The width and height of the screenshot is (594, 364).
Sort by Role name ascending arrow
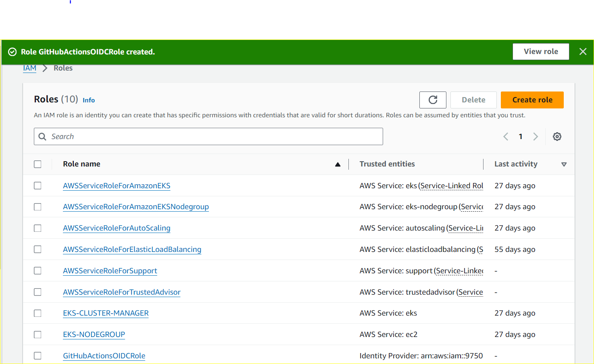click(338, 164)
